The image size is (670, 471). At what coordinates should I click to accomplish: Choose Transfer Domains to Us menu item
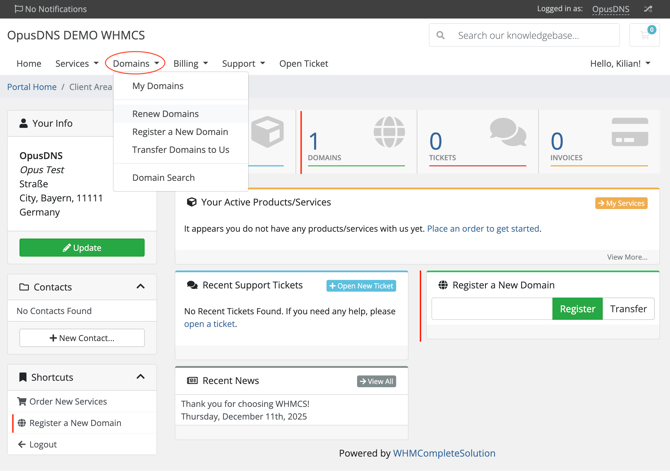181,150
